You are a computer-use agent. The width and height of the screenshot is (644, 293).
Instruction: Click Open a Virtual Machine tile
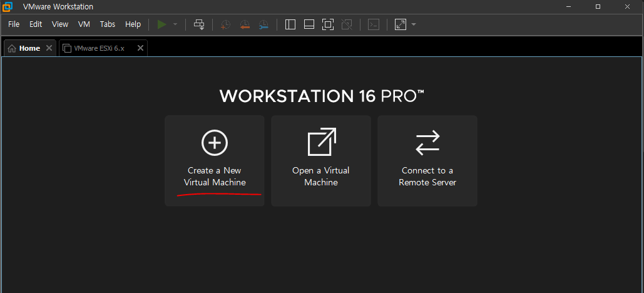pyautogui.click(x=321, y=161)
